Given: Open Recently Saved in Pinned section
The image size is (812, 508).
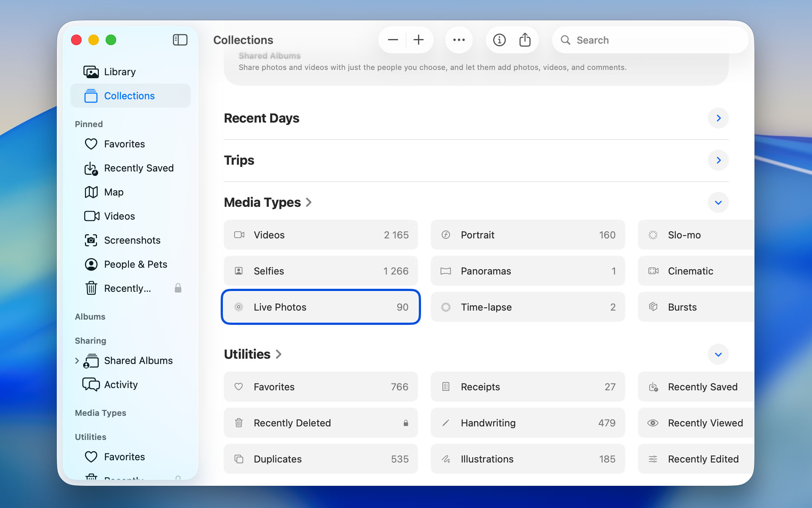Looking at the screenshot, I should point(130,168).
